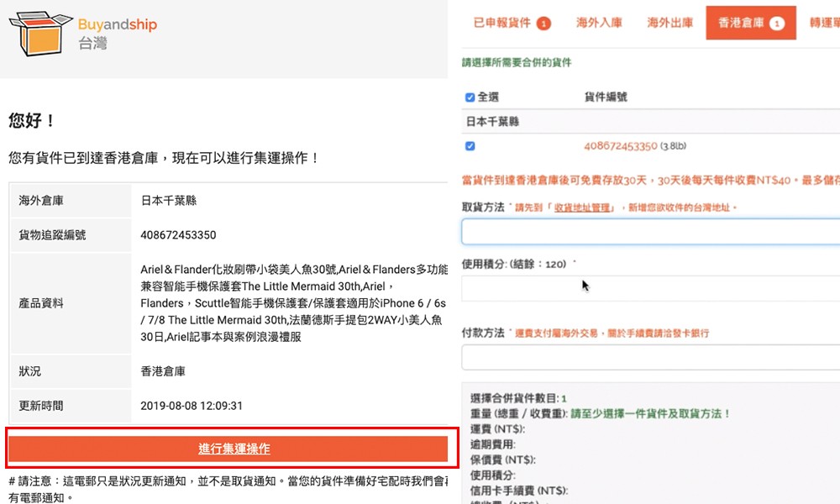Viewport: 840px width, 504px height.
Task: Open the 取貨方法 pickup method dropdown
Action: coord(650,232)
